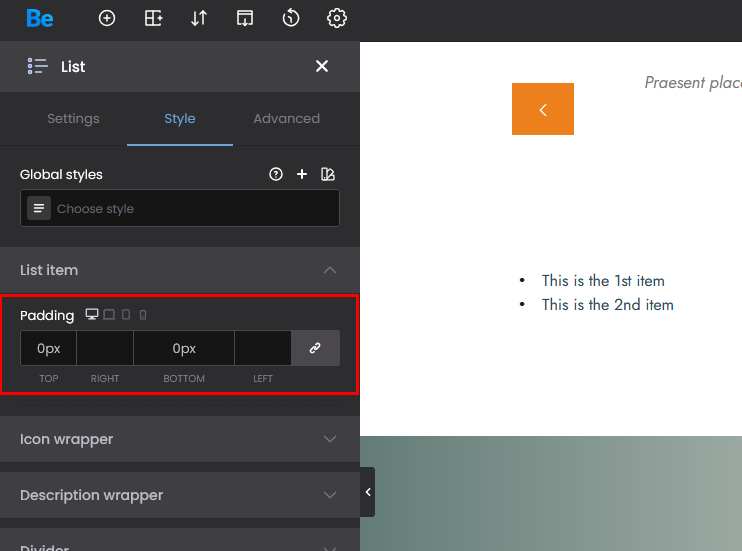Image resolution: width=742 pixels, height=551 pixels.
Task: Click the reorder arrows icon in toolbar
Action: pyautogui.click(x=199, y=18)
